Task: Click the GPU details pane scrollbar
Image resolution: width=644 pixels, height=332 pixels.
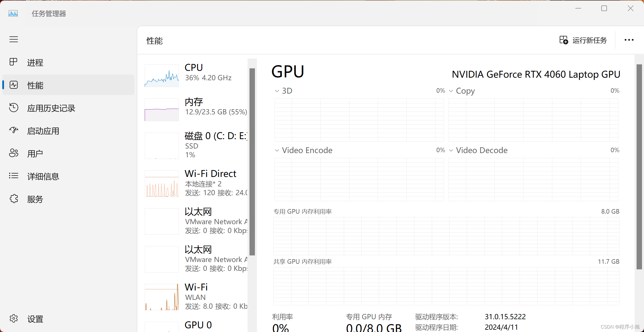Action: [639, 166]
